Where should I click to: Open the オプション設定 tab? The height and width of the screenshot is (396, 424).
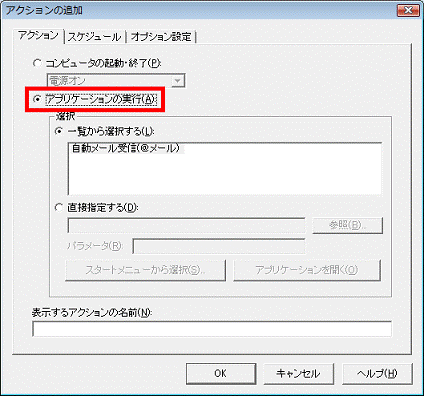[x=161, y=37]
